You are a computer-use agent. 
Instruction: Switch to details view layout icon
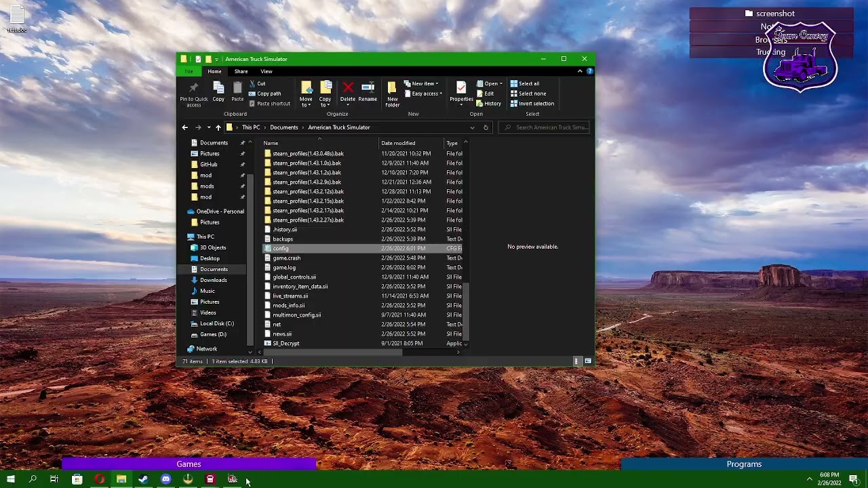click(577, 361)
